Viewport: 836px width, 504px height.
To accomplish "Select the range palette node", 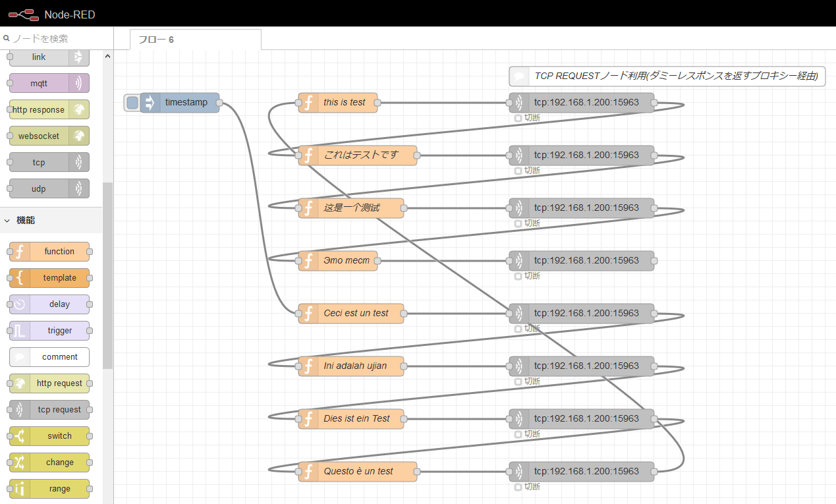I will (49, 489).
